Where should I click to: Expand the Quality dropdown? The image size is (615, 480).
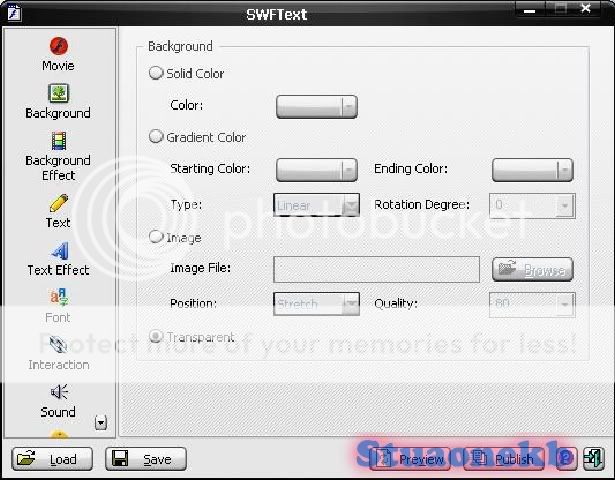(x=565, y=304)
